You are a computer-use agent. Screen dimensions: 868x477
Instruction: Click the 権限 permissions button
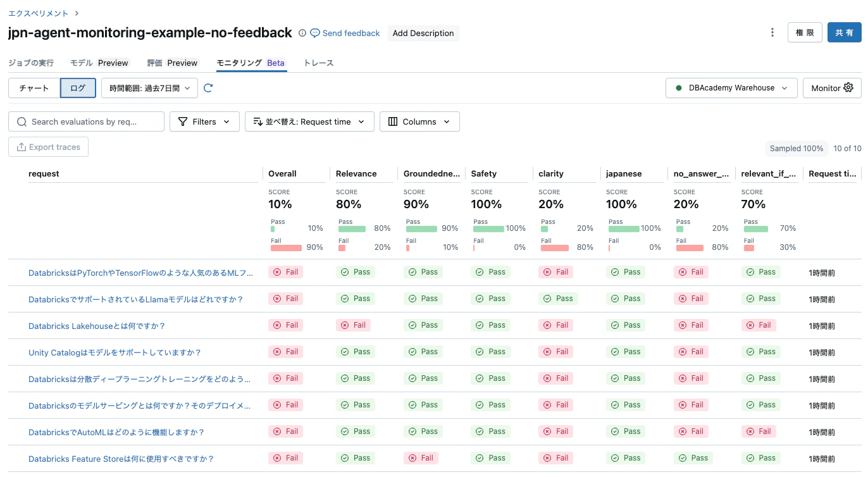805,32
